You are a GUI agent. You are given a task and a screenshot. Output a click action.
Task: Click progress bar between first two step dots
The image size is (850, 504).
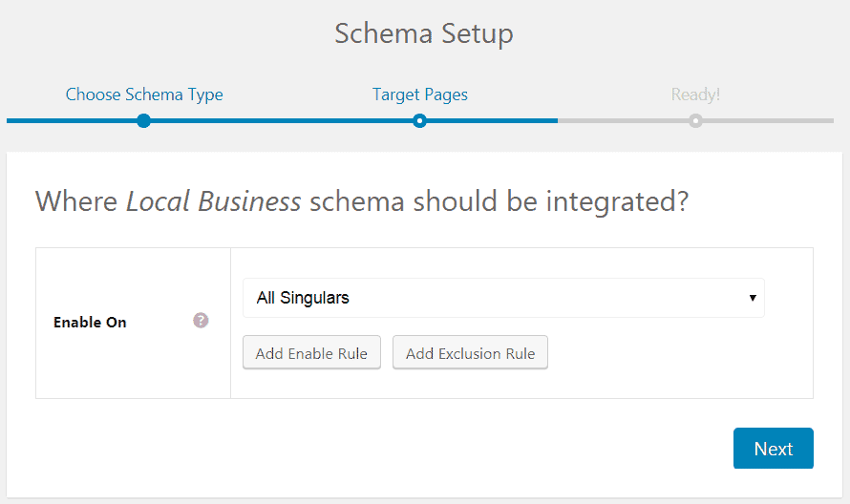(x=282, y=121)
